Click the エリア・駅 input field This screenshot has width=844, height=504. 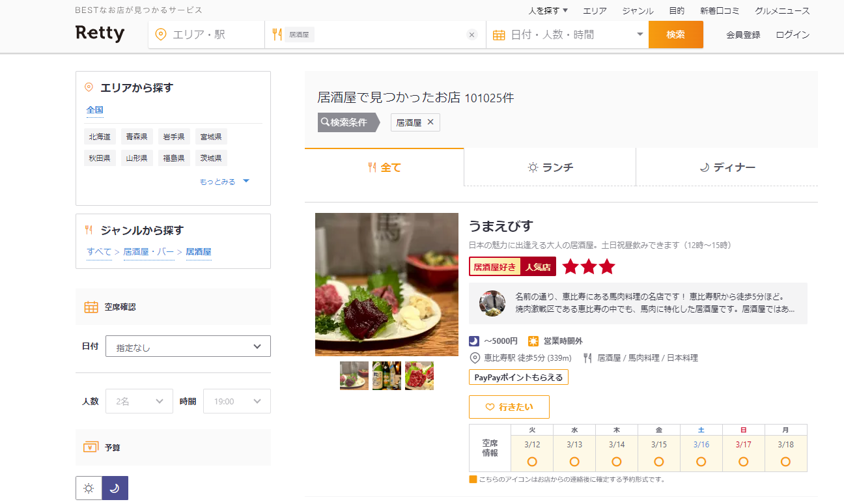206,35
